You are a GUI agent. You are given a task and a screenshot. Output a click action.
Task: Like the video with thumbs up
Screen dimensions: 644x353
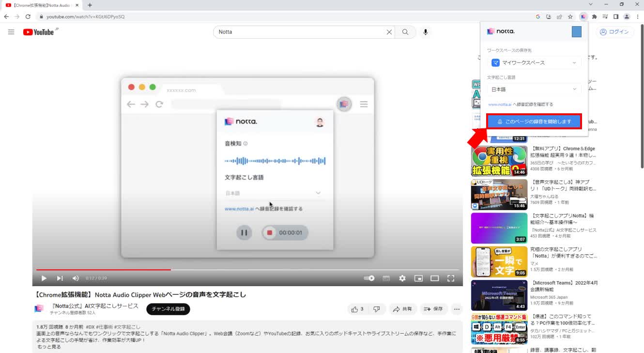(x=358, y=309)
